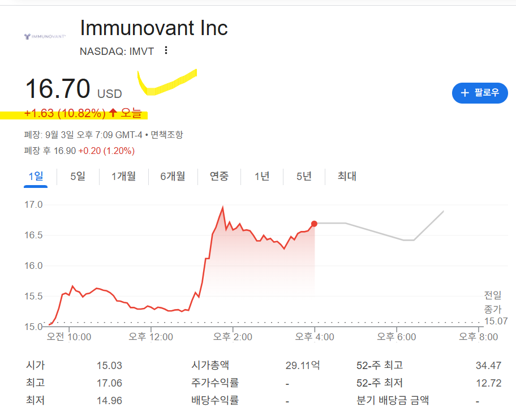Click the 16.70 USD price
This screenshot has width=516, height=420.
pos(58,89)
